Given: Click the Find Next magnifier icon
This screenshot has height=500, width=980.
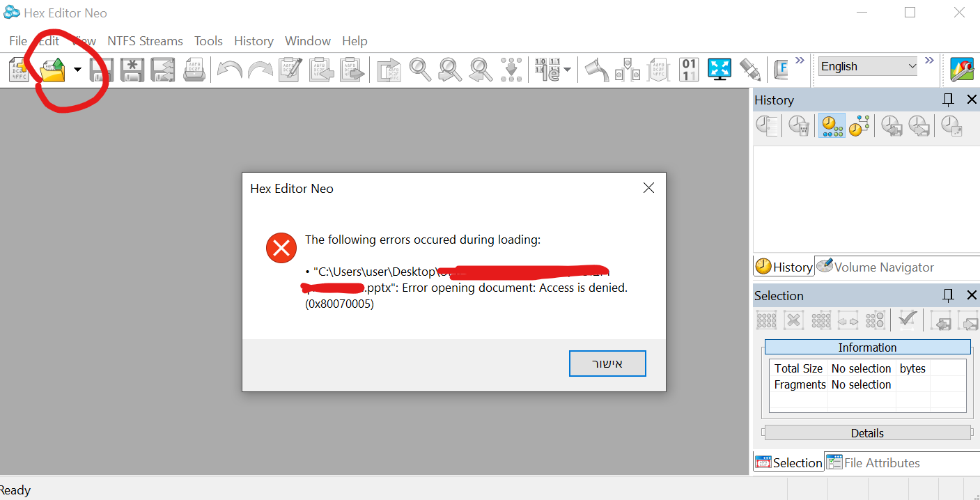Looking at the screenshot, I should click(x=451, y=70).
